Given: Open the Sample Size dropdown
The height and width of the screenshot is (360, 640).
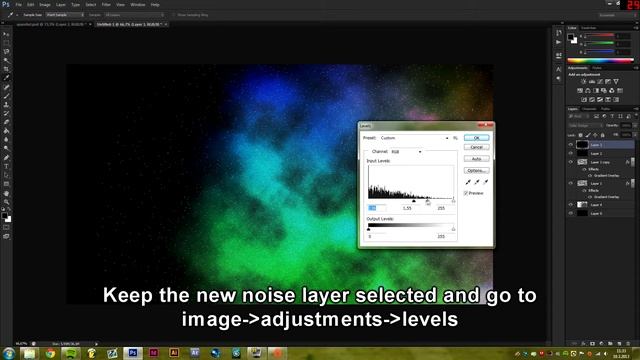Looking at the screenshot, I should coord(65,15).
